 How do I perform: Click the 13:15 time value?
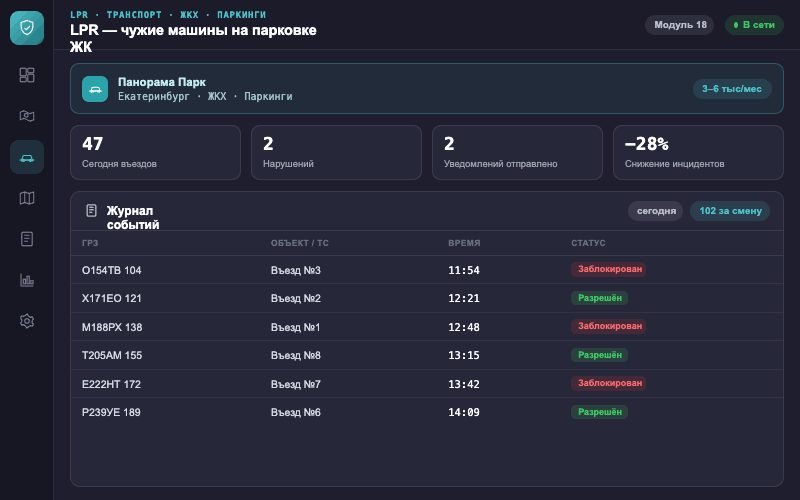coord(464,355)
